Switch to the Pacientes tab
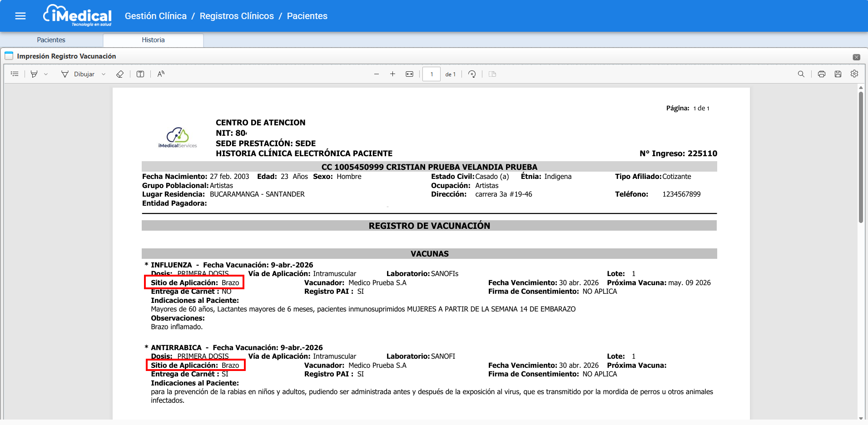Screen dimensions: 868x425 click(51, 40)
